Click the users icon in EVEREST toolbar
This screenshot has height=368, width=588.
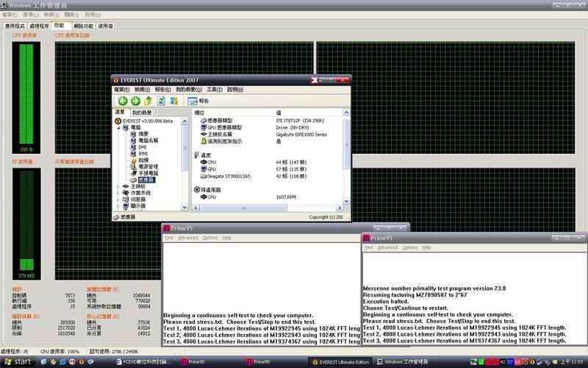click(x=173, y=101)
